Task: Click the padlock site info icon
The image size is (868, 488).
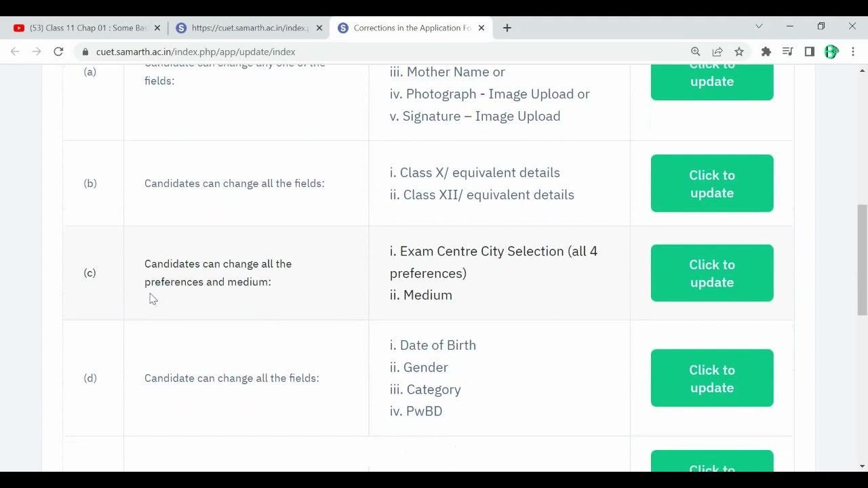Action: [85, 52]
